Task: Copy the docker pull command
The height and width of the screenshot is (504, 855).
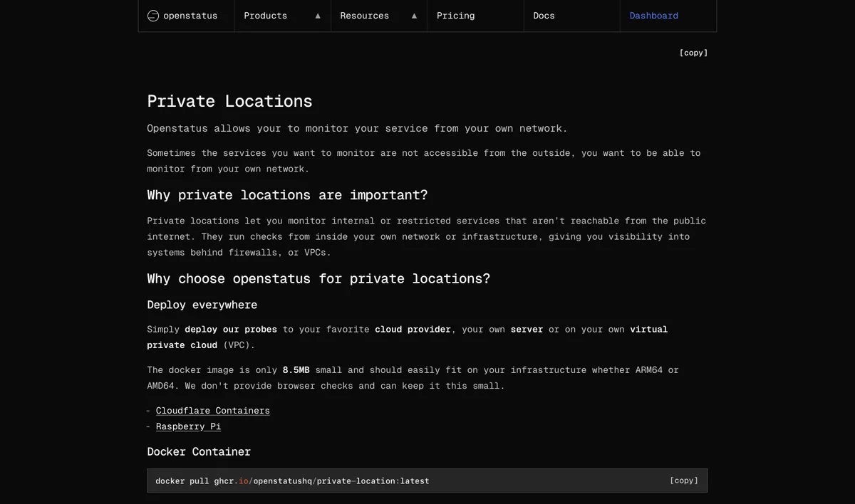Action: (684, 481)
